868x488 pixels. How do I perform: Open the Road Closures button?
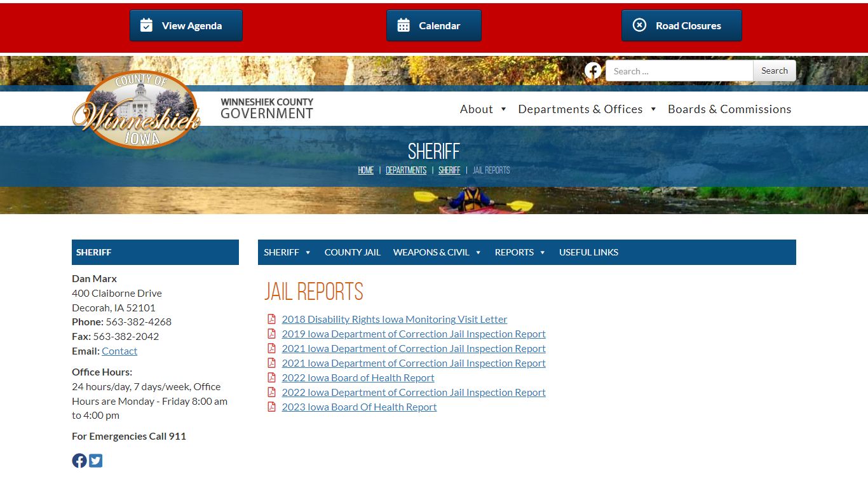click(x=681, y=25)
